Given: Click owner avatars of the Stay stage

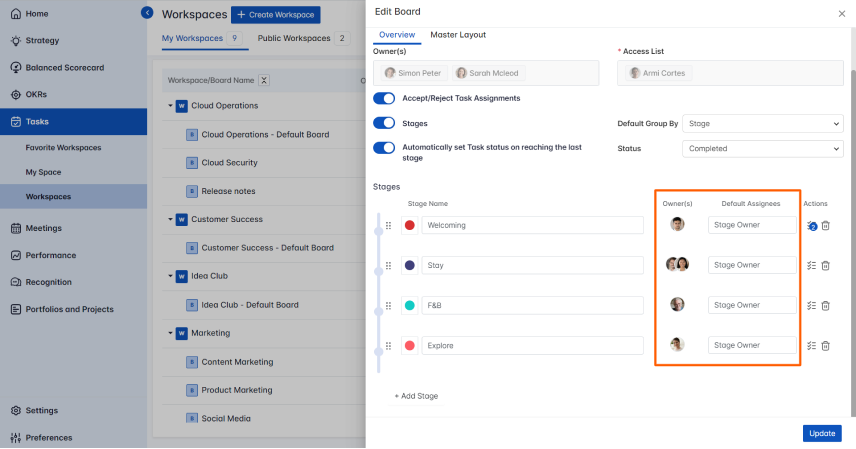Looking at the screenshot, I should pyautogui.click(x=677, y=264).
